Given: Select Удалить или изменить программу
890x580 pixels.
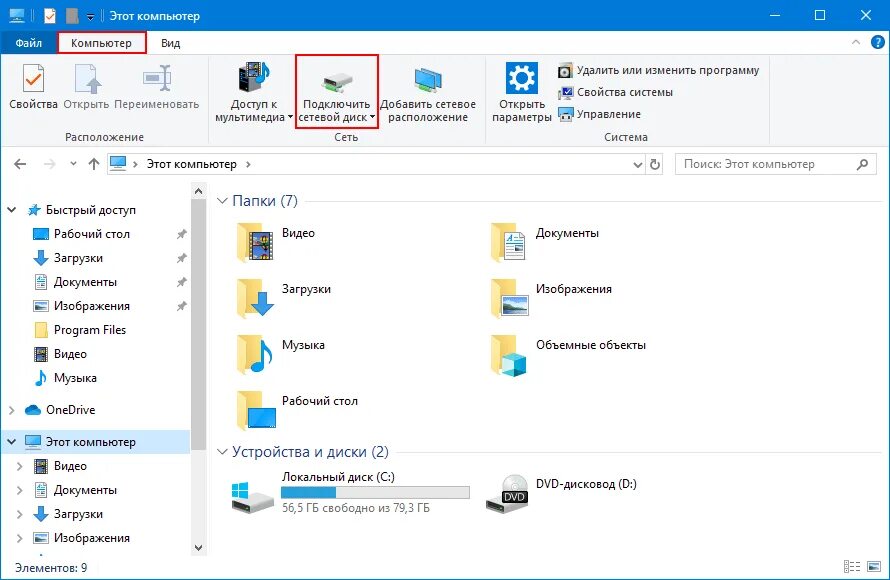Looking at the screenshot, I should tap(659, 70).
